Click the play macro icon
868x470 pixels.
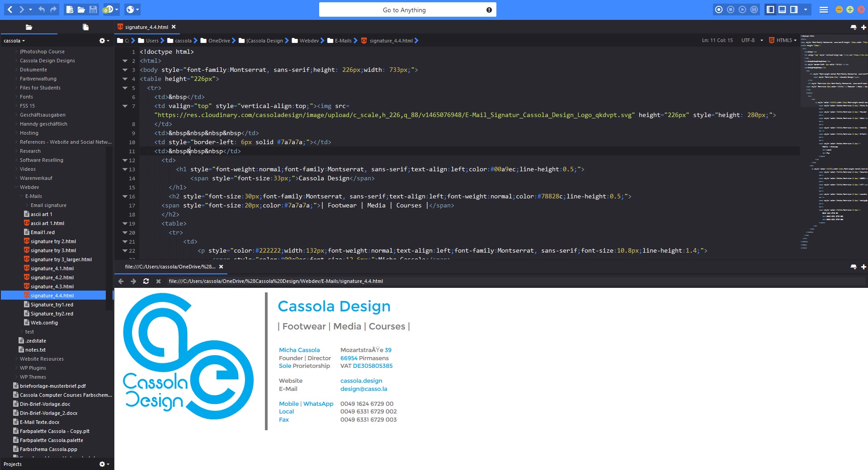point(742,9)
